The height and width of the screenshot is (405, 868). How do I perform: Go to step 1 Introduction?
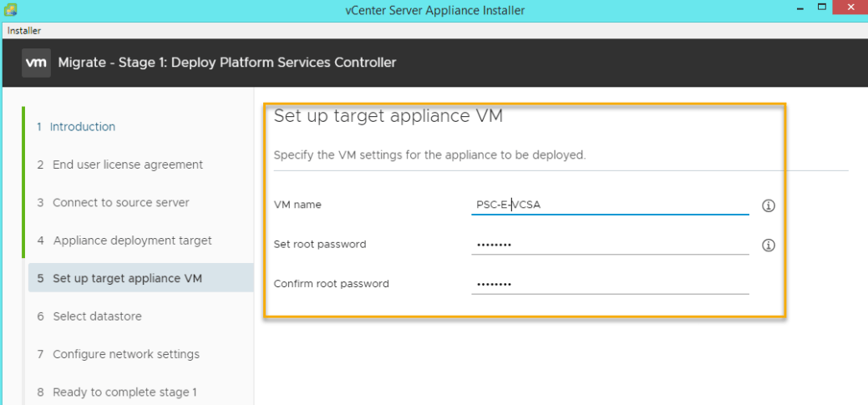pos(82,127)
